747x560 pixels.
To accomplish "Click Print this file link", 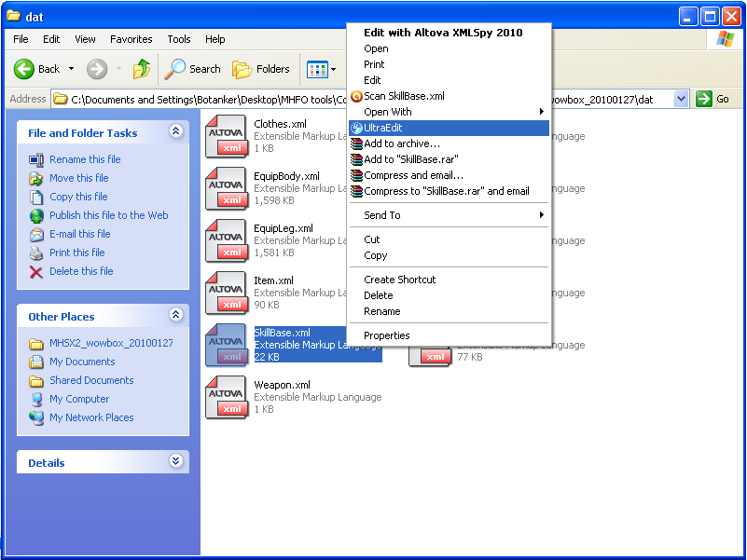I will pos(77,253).
